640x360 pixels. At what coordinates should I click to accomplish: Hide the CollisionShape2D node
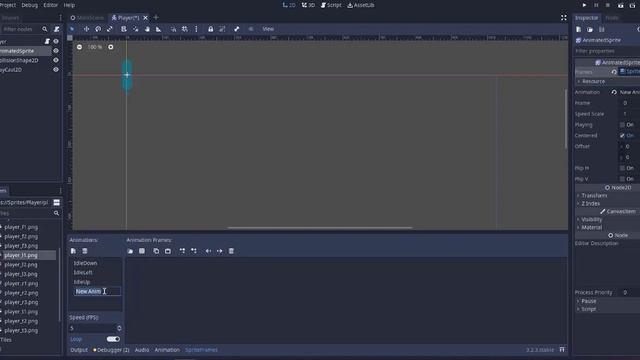56,60
